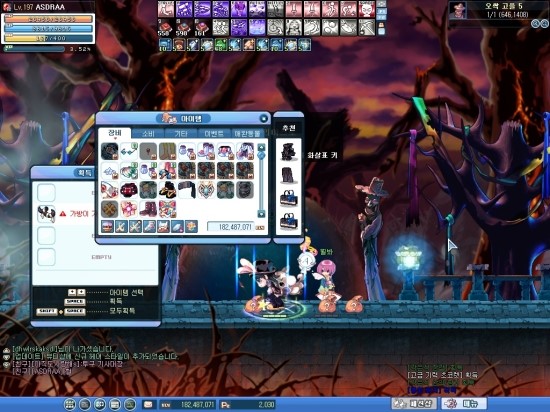Click the hammer icon in inventory toolbar
The width and height of the screenshot is (550, 412).
(x=149, y=227)
